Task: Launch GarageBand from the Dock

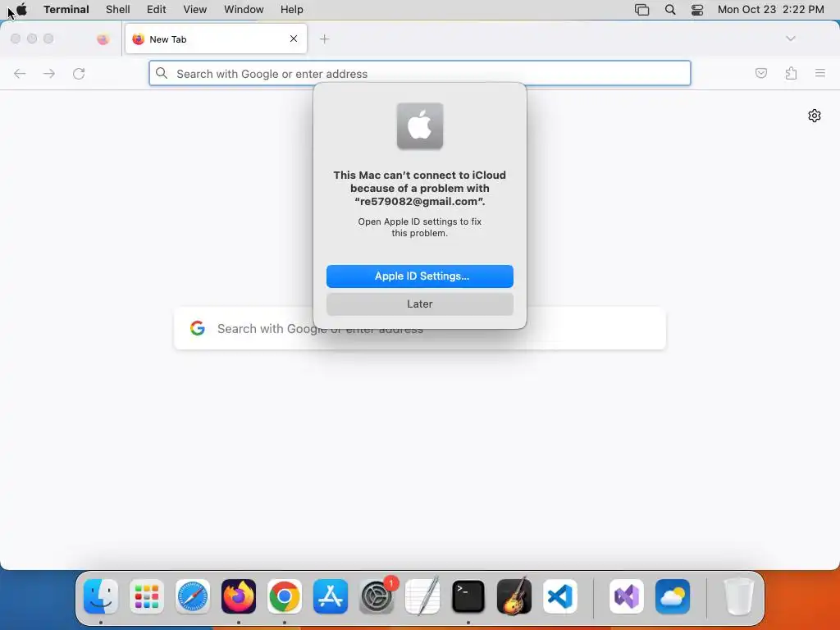Action: point(514,596)
